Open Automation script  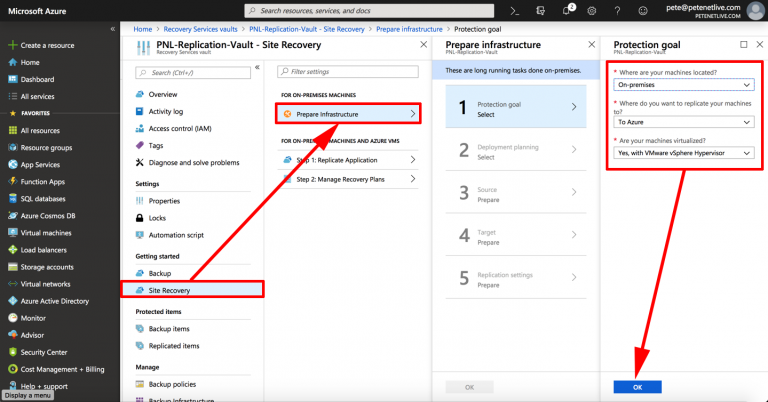tap(176, 235)
